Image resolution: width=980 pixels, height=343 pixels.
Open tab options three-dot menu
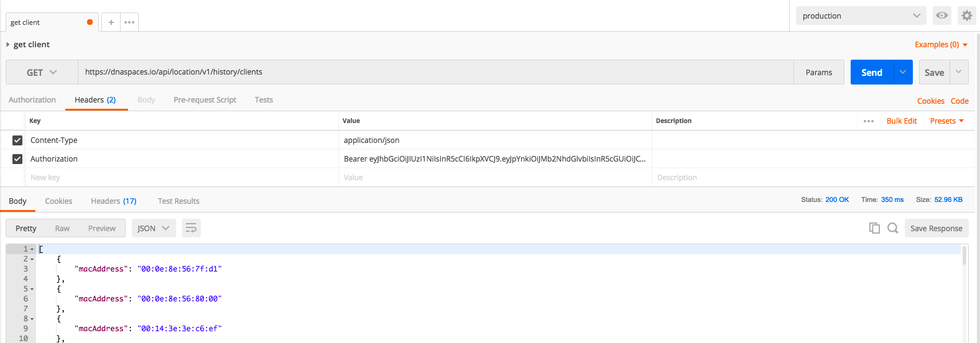[129, 22]
